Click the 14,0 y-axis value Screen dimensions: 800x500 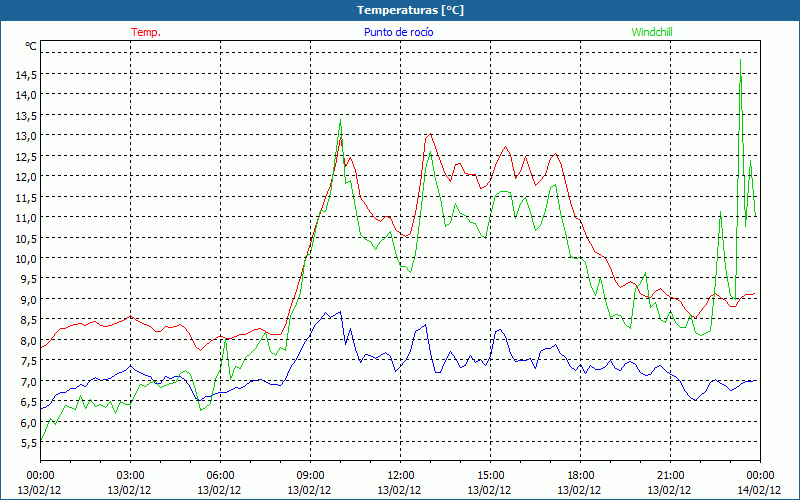(x=26, y=95)
